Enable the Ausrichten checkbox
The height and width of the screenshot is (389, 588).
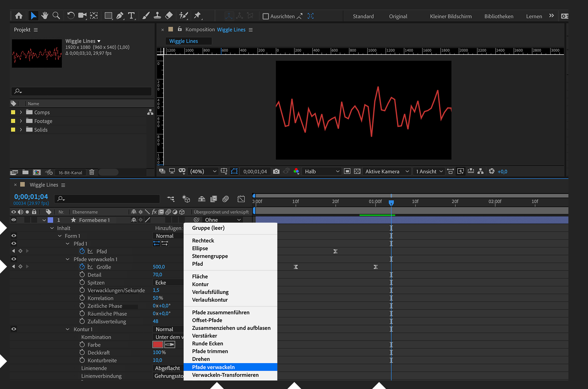click(x=266, y=16)
